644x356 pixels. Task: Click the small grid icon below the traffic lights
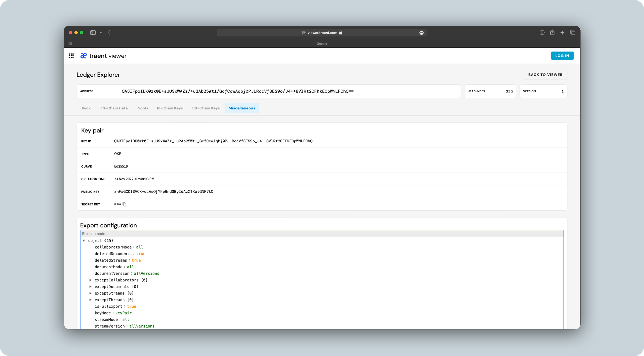(x=70, y=43)
